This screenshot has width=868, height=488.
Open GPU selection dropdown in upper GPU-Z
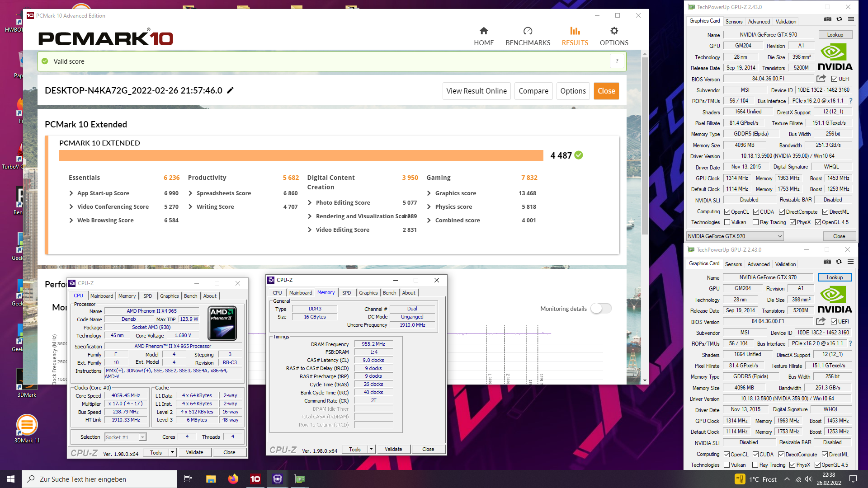[735, 236]
